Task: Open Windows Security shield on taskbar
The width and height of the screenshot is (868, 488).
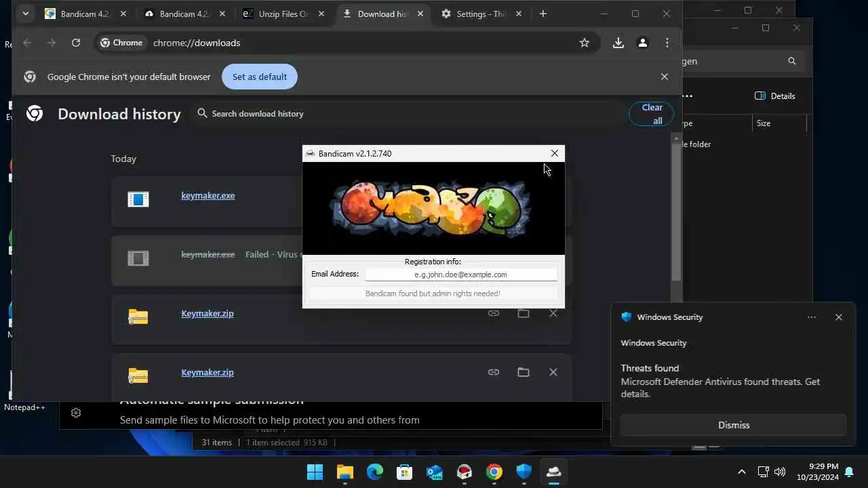Action: coord(524,472)
